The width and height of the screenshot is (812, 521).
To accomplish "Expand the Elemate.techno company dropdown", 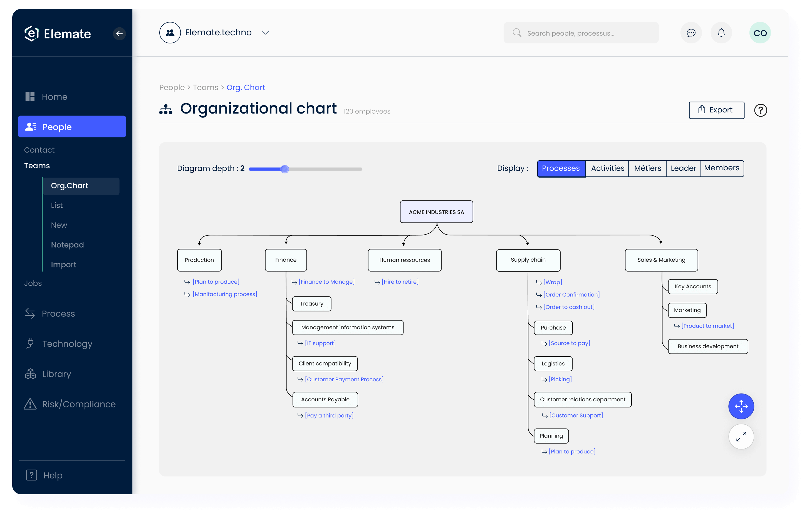I will 266,33.
